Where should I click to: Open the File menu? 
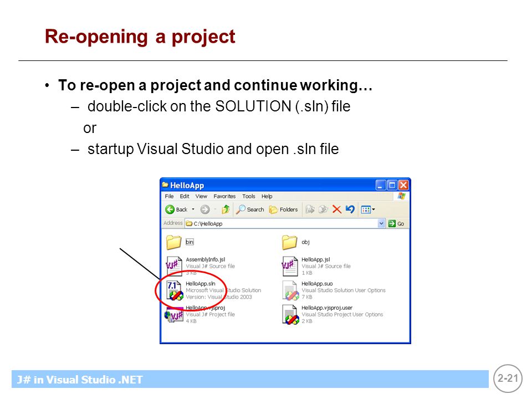(169, 196)
